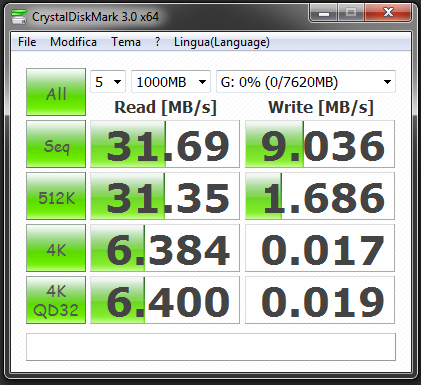Minimize the CrystalDiskMark window

324,13
